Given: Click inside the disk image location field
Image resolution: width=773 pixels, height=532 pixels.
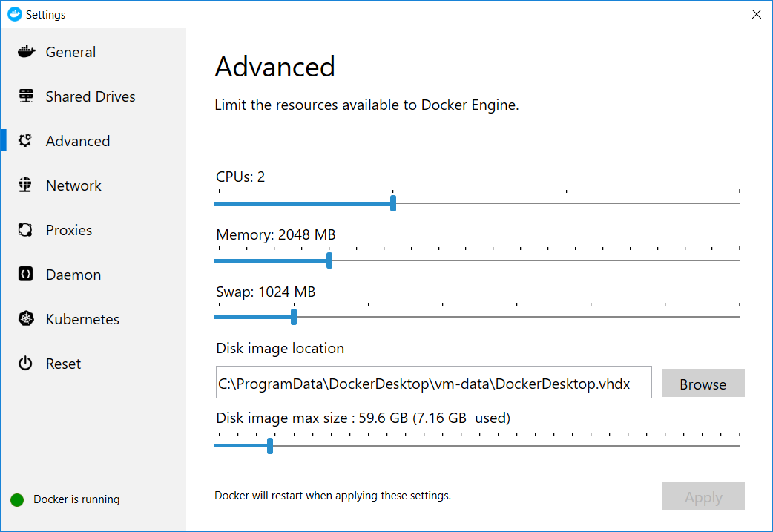Looking at the screenshot, I should 433,382.
